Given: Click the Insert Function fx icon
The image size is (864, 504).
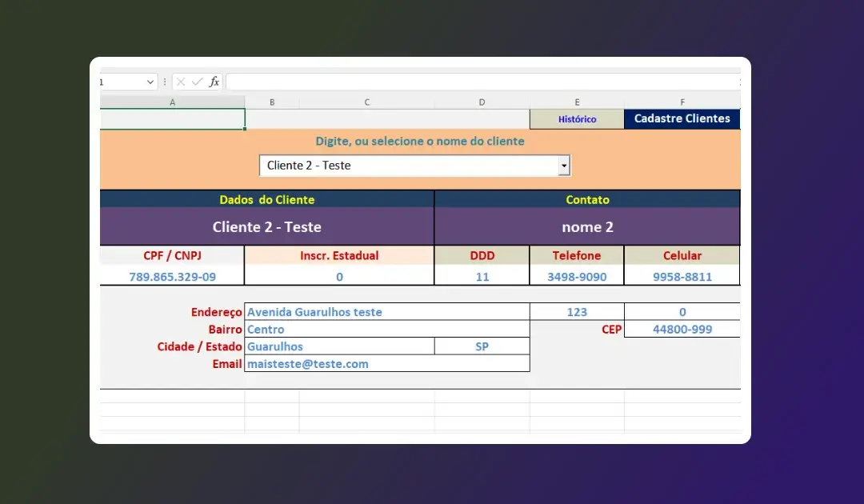Looking at the screenshot, I should (x=214, y=82).
